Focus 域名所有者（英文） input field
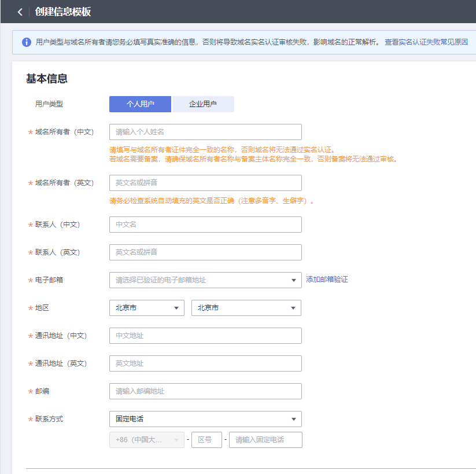The image size is (476, 474). [x=205, y=183]
